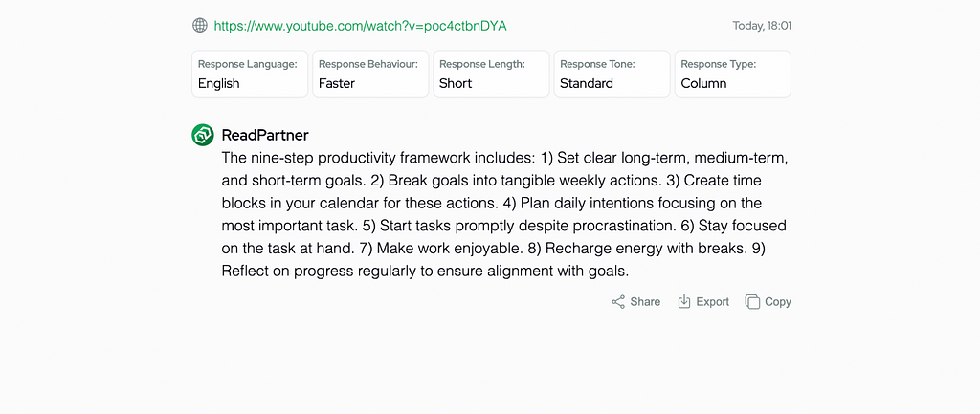Open the YouTube video link

point(360,26)
